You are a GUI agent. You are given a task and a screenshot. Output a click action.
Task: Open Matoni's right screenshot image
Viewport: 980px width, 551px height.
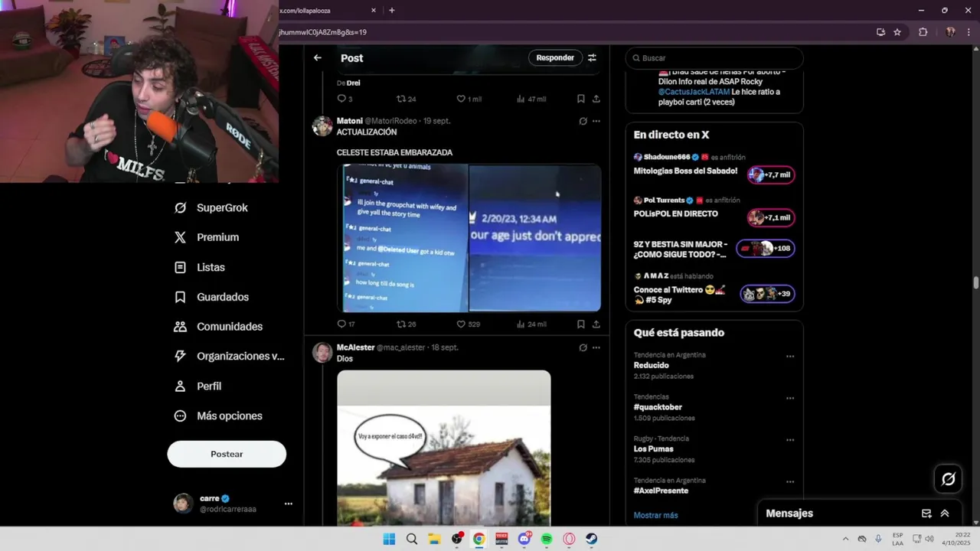click(x=535, y=238)
